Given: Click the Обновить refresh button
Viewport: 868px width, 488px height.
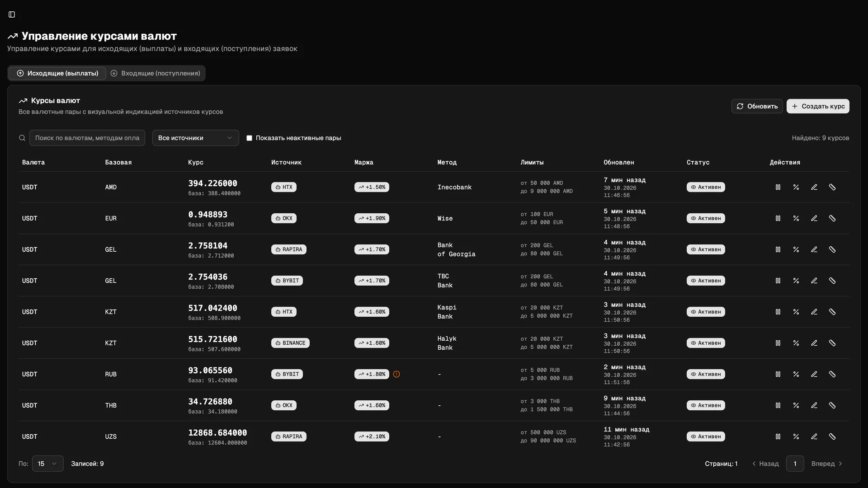Looking at the screenshot, I should [x=757, y=106].
